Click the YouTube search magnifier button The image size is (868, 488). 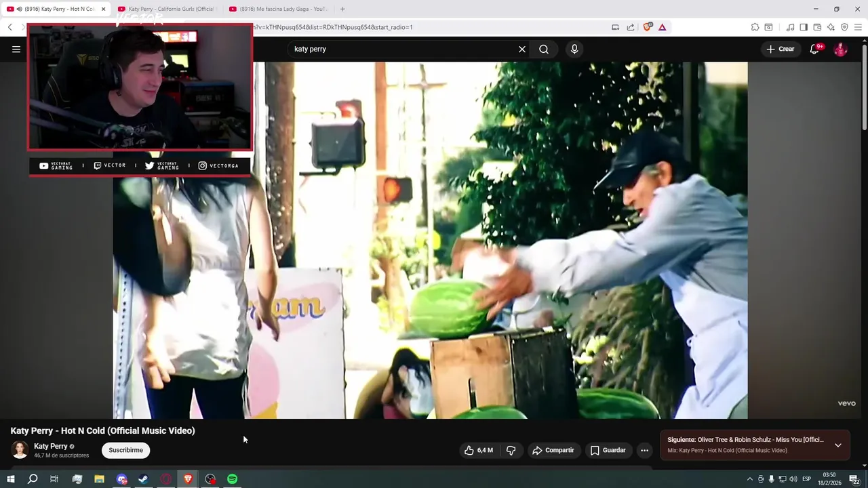[544, 49]
